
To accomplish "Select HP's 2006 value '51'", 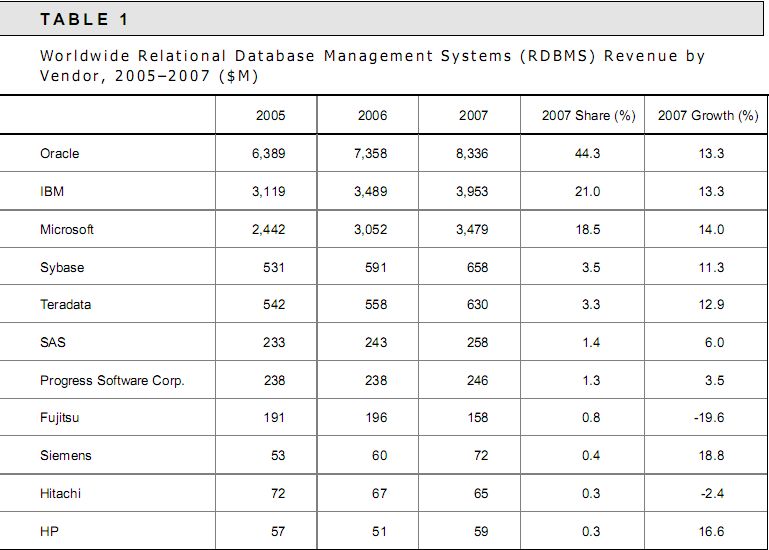I will [380, 531].
